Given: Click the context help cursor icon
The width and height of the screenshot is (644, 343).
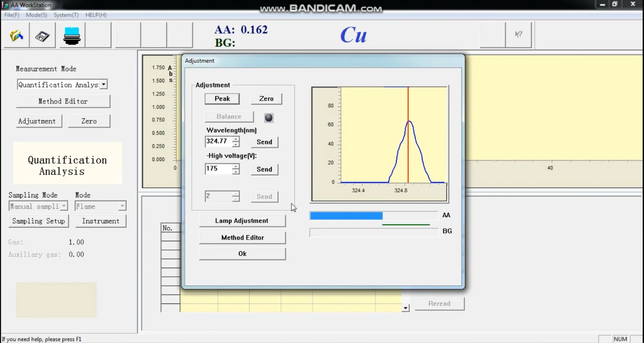Looking at the screenshot, I should pos(518,35).
